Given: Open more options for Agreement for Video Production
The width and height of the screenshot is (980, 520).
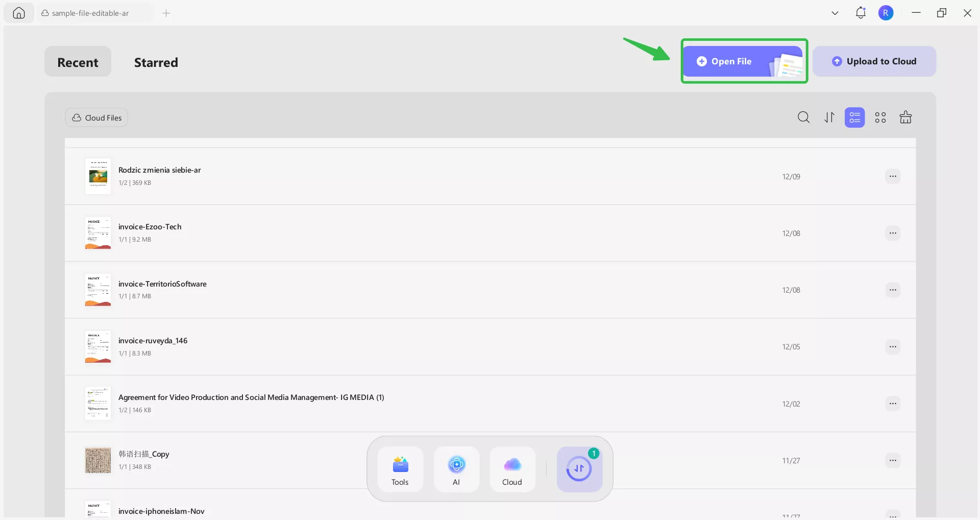Looking at the screenshot, I should pos(893,404).
